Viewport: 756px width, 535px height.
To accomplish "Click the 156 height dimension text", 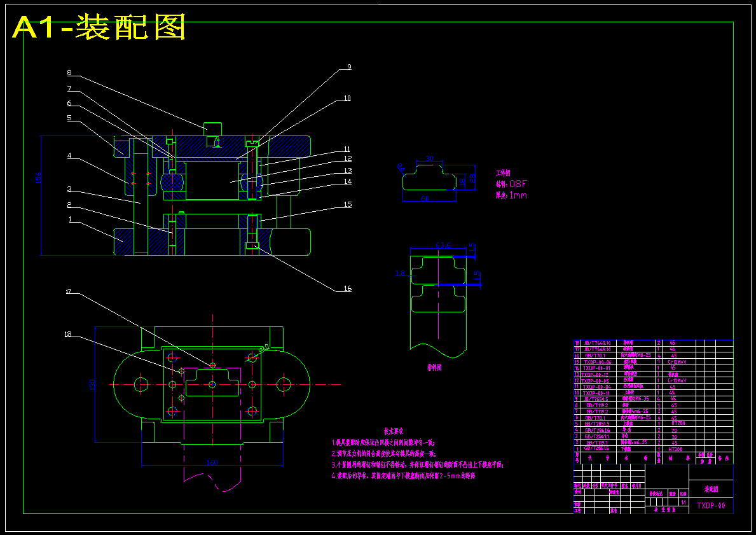I will pos(39,177).
